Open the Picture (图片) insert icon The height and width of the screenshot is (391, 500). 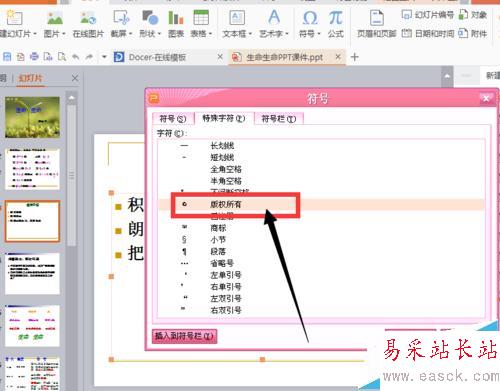pyautogui.click(x=55, y=18)
